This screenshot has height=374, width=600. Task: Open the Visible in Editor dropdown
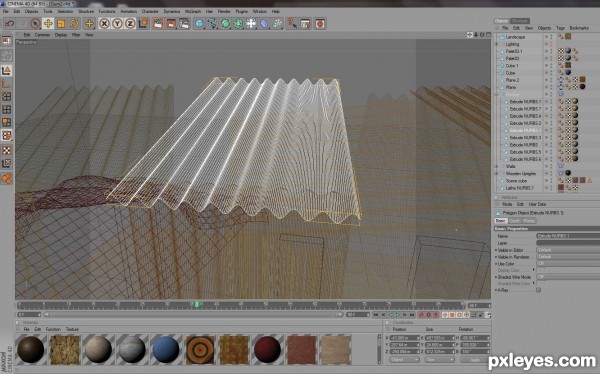click(x=568, y=250)
